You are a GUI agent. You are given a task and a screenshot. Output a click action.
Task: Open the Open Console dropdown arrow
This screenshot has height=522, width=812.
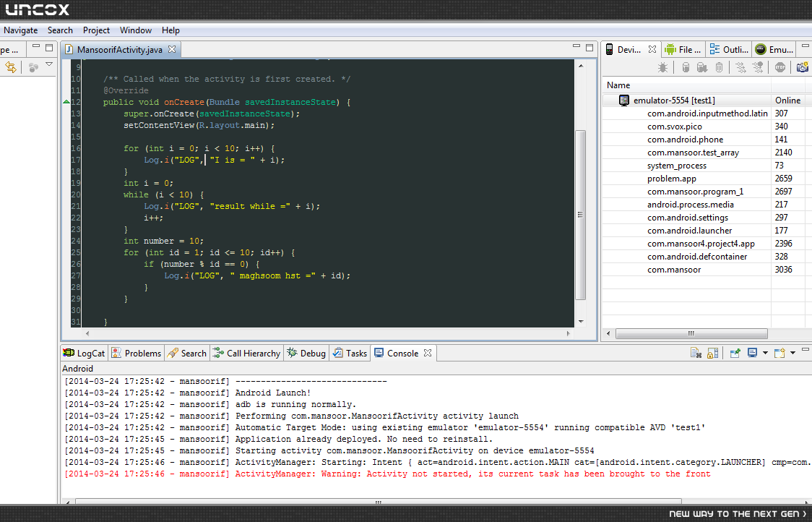(792, 353)
